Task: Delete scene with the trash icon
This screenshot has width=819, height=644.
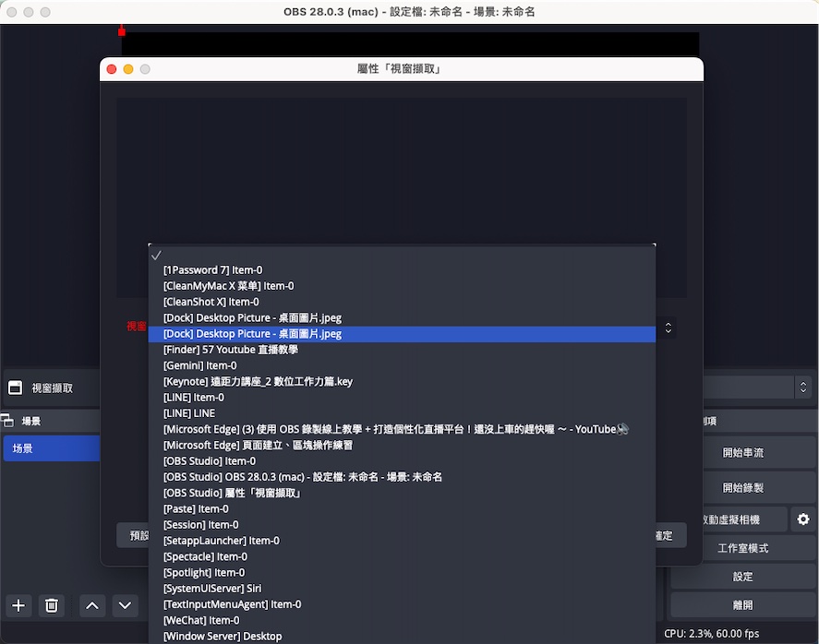Action: point(51,605)
